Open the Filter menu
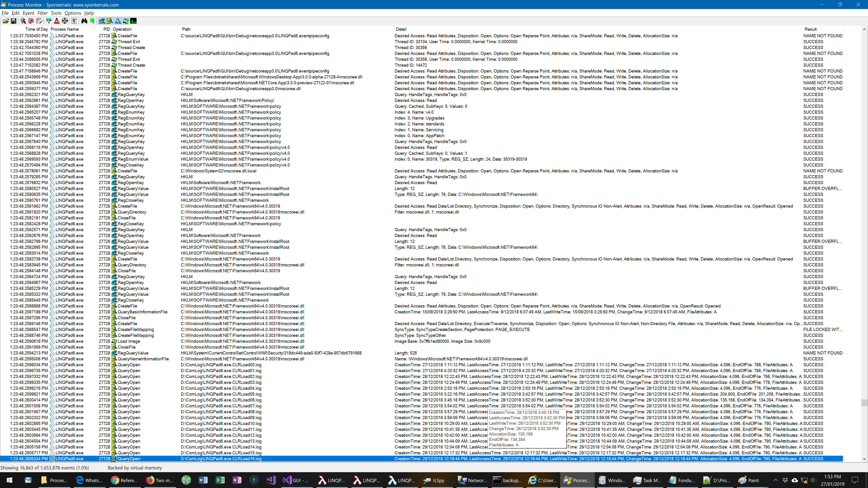This screenshot has width=868, height=488. (x=42, y=13)
